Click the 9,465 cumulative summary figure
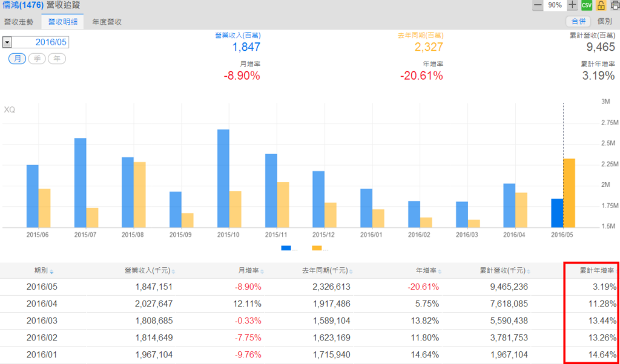Image resolution: width=620 pixels, height=364 pixels. click(600, 47)
